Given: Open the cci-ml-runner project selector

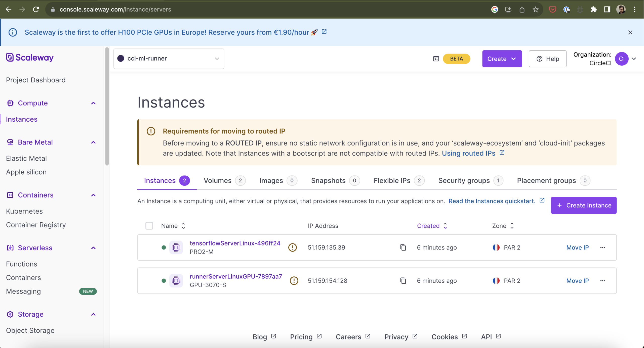Looking at the screenshot, I should tap(169, 59).
